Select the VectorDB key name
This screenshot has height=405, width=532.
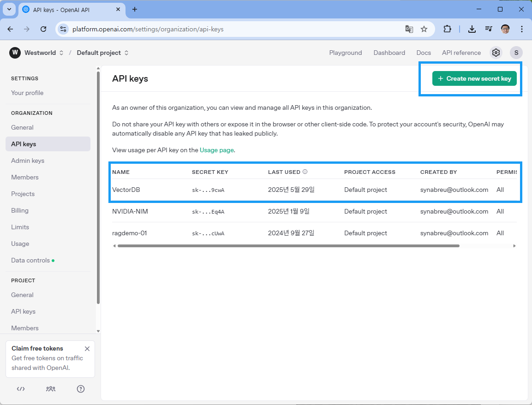126,190
